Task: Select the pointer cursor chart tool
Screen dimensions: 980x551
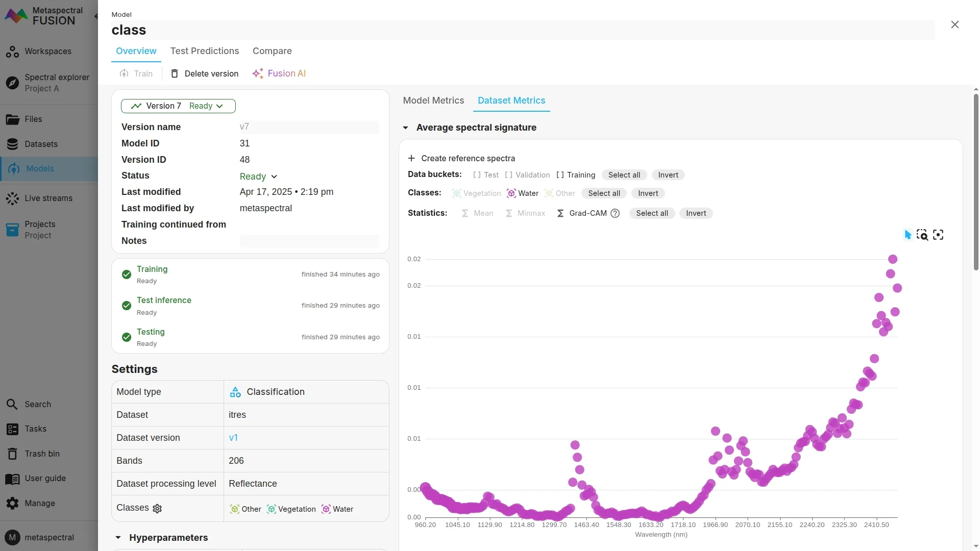Action: (908, 235)
